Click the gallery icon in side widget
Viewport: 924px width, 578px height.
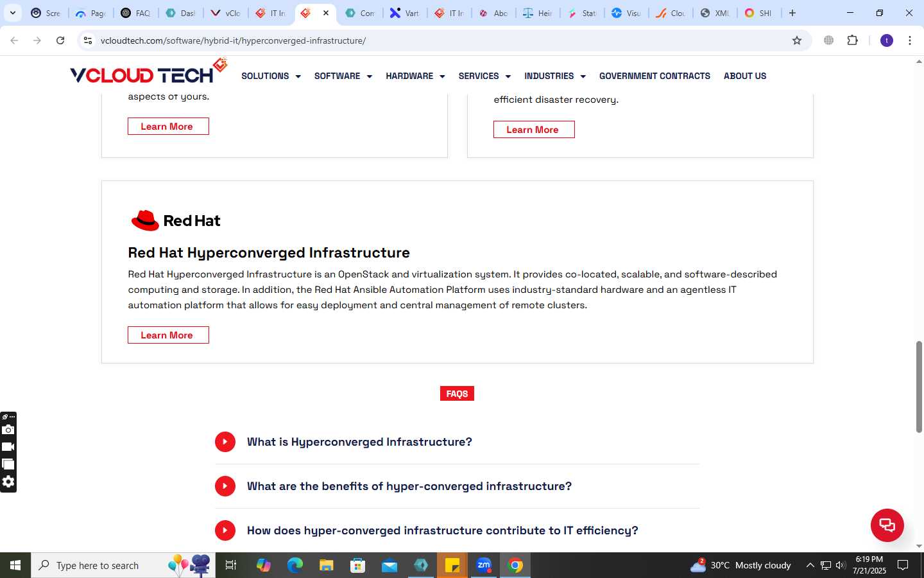(x=8, y=464)
